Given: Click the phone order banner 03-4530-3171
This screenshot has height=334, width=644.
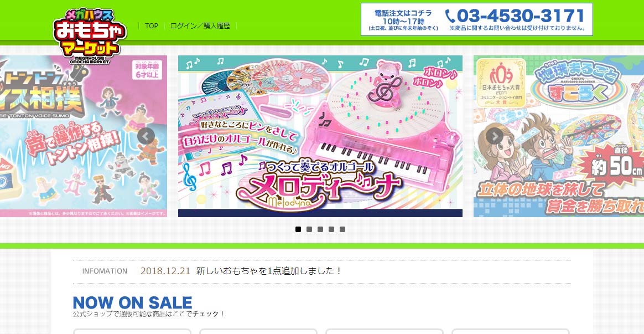Looking at the screenshot, I should [x=477, y=19].
